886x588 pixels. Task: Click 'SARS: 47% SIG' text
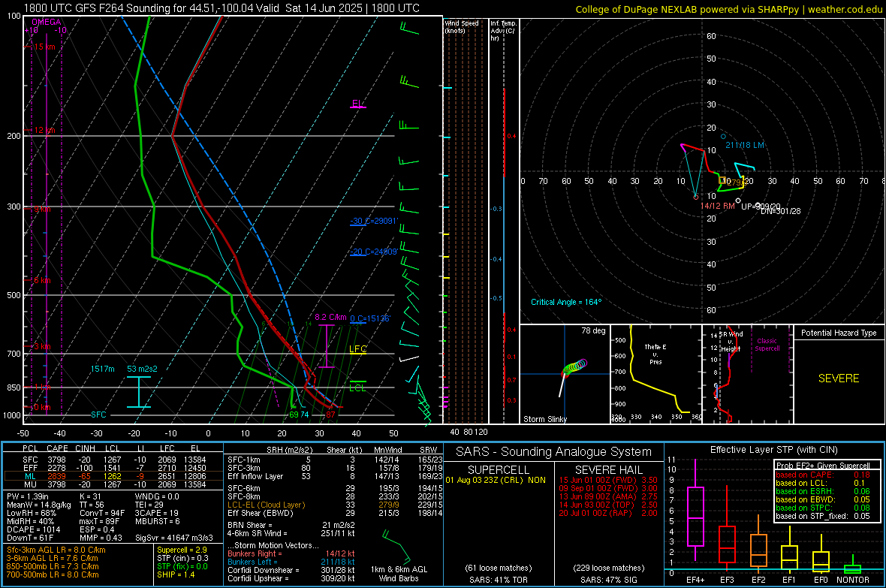pos(608,580)
